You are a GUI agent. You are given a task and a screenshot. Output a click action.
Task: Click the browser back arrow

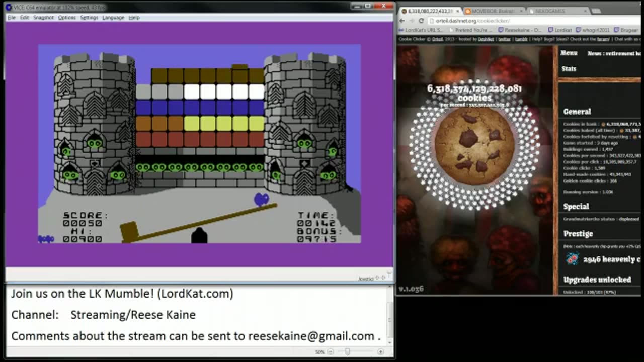pyautogui.click(x=401, y=21)
